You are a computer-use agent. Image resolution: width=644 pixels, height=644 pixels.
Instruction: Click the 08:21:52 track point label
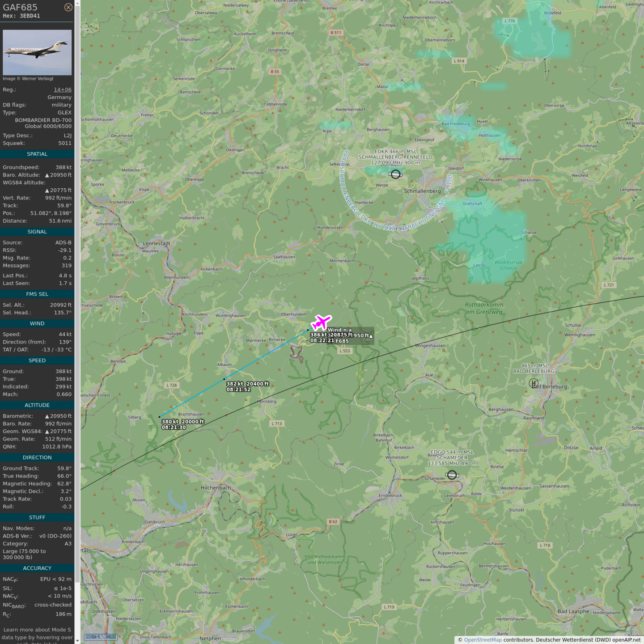[238, 390]
